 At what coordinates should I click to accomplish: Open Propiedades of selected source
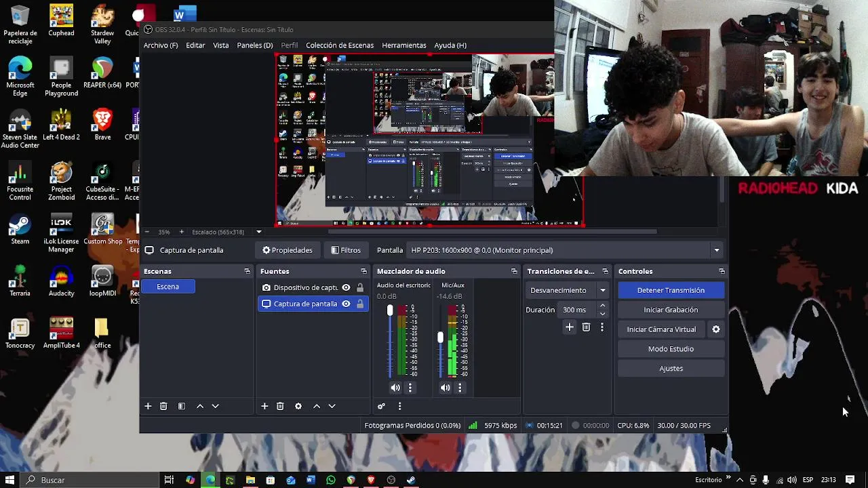pyautogui.click(x=288, y=250)
